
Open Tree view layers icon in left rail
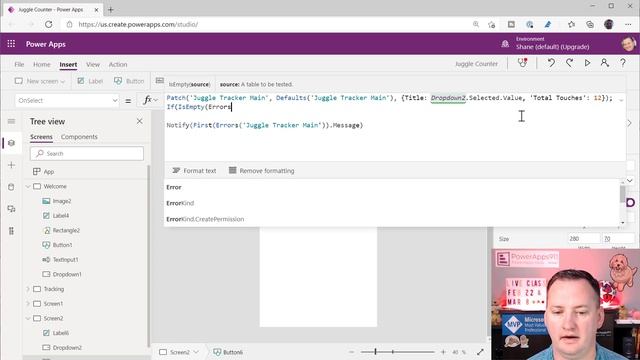click(11, 143)
